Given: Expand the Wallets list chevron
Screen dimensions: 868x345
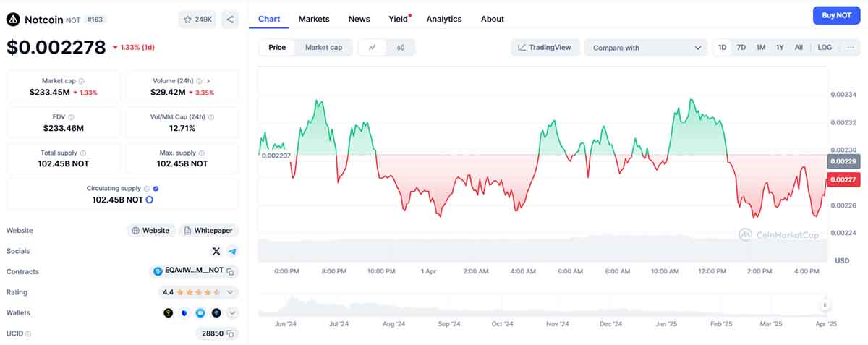Looking at the screenshot, I should click(x=232, y=313).
